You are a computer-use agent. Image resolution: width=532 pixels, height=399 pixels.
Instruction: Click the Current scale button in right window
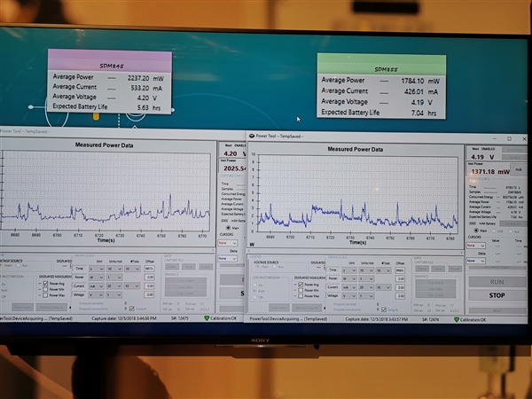tap(332, 287)
